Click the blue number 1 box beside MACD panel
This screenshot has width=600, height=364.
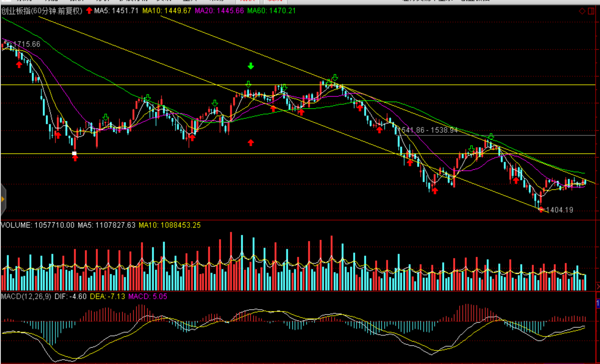tap(598, 303)
